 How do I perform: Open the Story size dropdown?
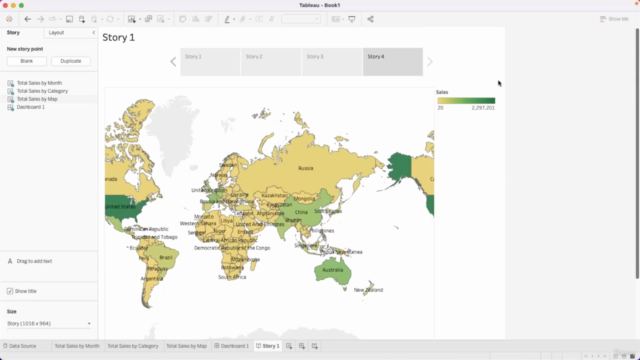pyautogui.click(x=49, y=323)
